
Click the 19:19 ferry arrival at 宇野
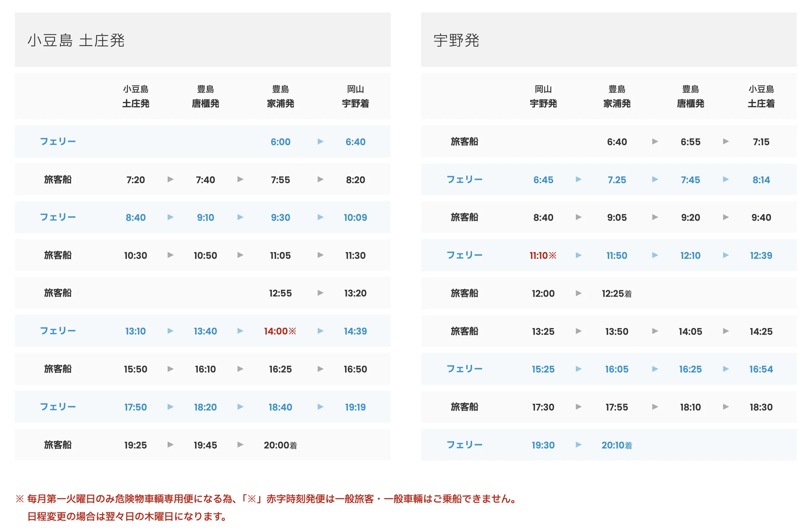355,407
